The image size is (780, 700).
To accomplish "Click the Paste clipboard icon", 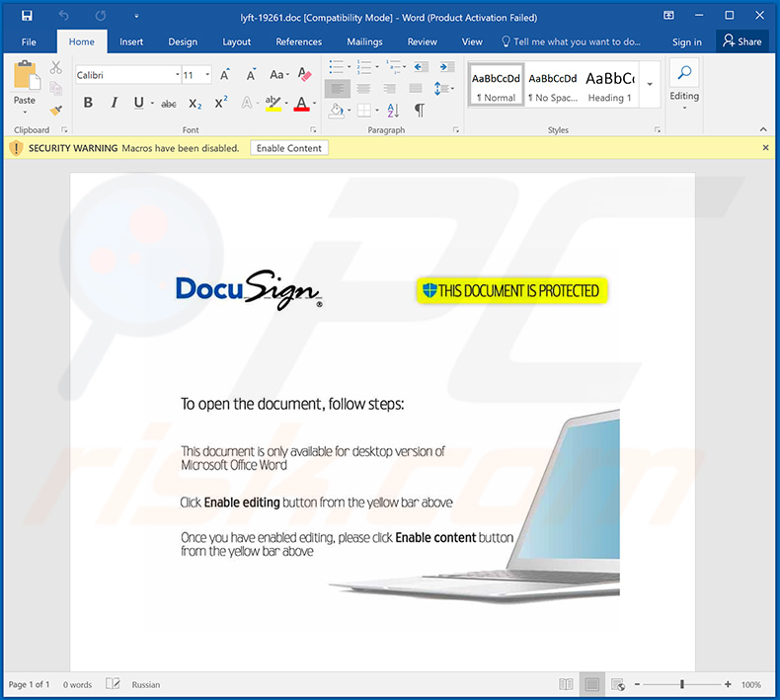I will [x=26, y=76].
